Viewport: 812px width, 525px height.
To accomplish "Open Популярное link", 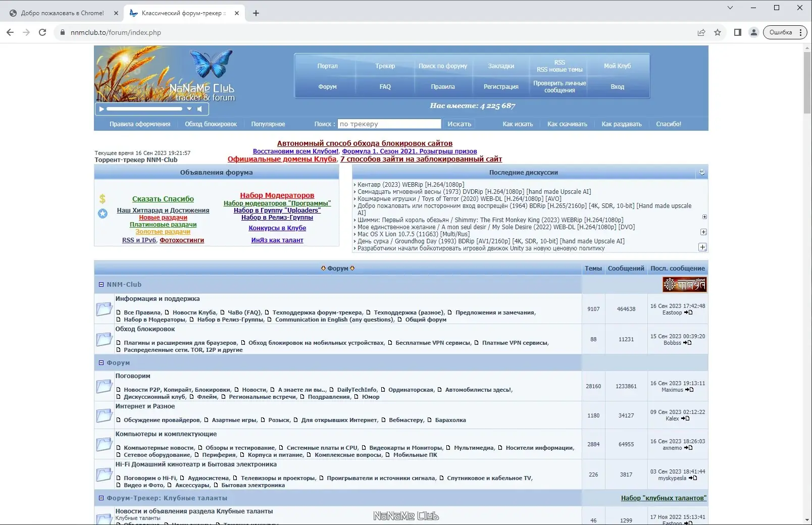I will pyautogui.click(x=268, y=124).
